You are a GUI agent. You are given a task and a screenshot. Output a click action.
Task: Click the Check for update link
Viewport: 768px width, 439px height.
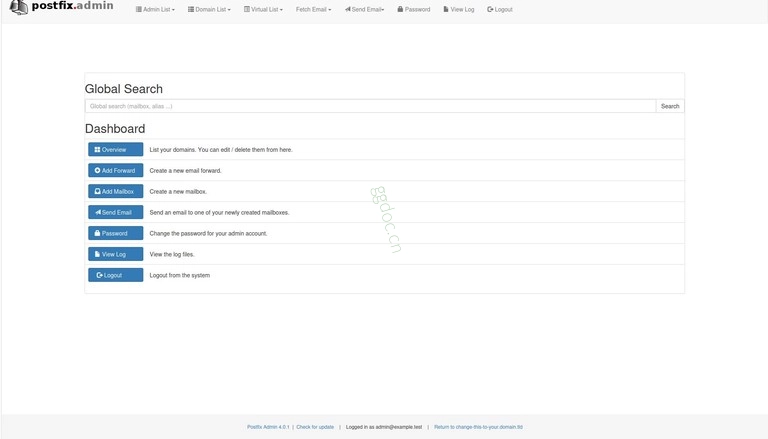(x=315, y=427)
